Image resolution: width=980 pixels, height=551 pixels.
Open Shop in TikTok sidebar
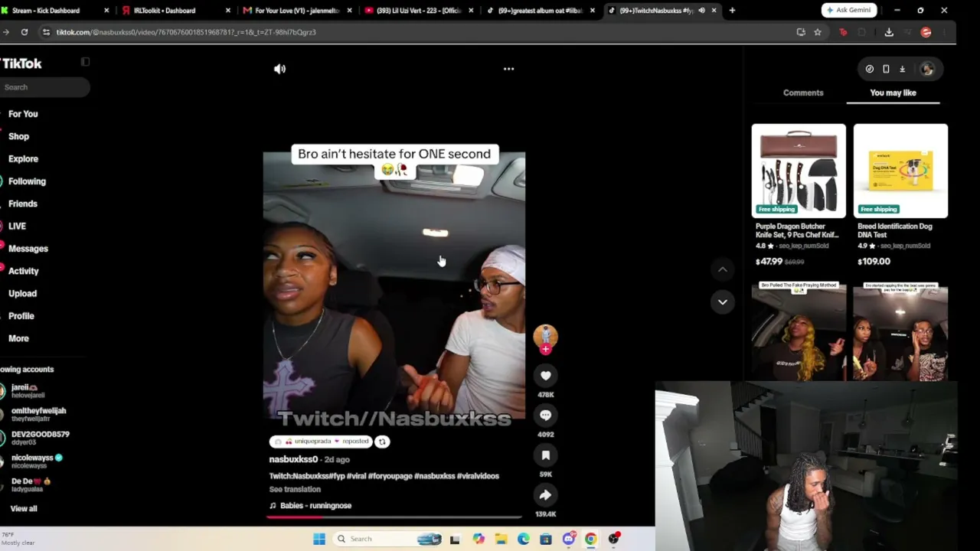[x=18, y=136]
